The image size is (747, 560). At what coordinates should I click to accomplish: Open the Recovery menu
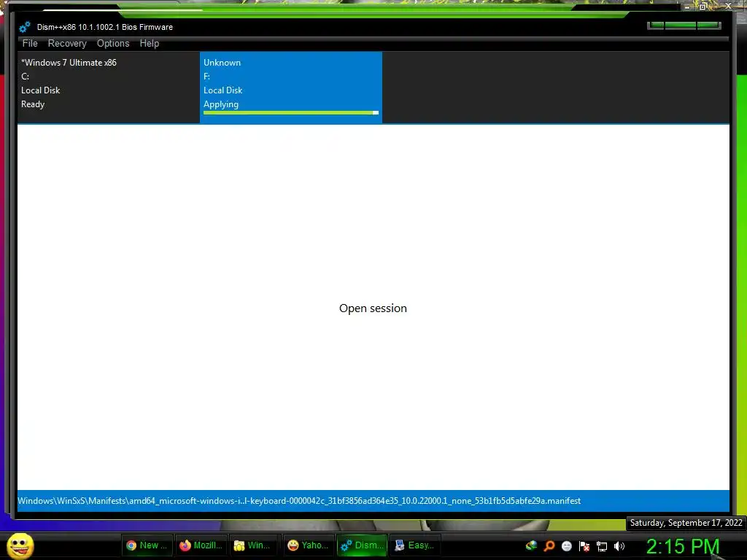pyautogui.click(x=67, y=43)
